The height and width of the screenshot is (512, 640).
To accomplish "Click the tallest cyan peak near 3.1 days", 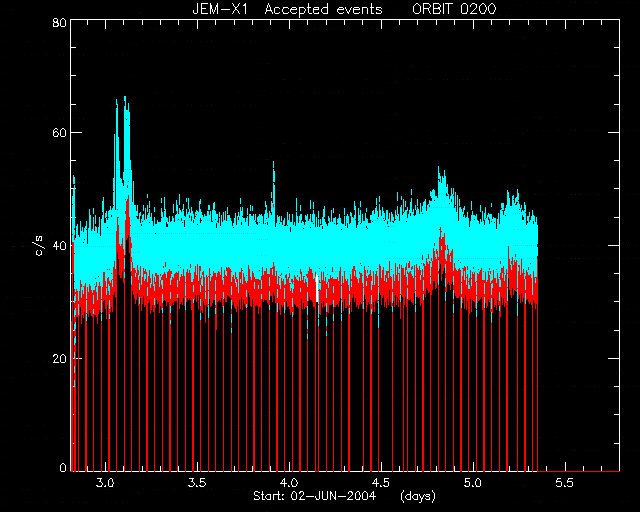I will tap(125, 98).
